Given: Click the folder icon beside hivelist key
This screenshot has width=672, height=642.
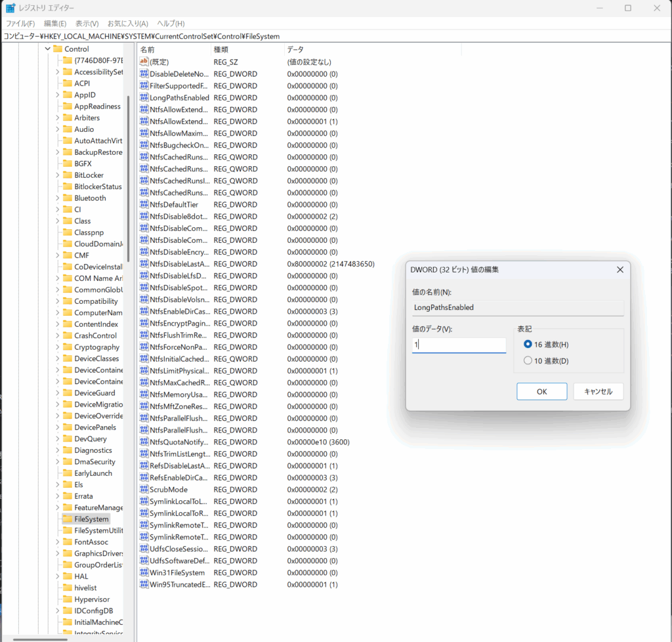Looking at the screenshot, I should point(68,587).
